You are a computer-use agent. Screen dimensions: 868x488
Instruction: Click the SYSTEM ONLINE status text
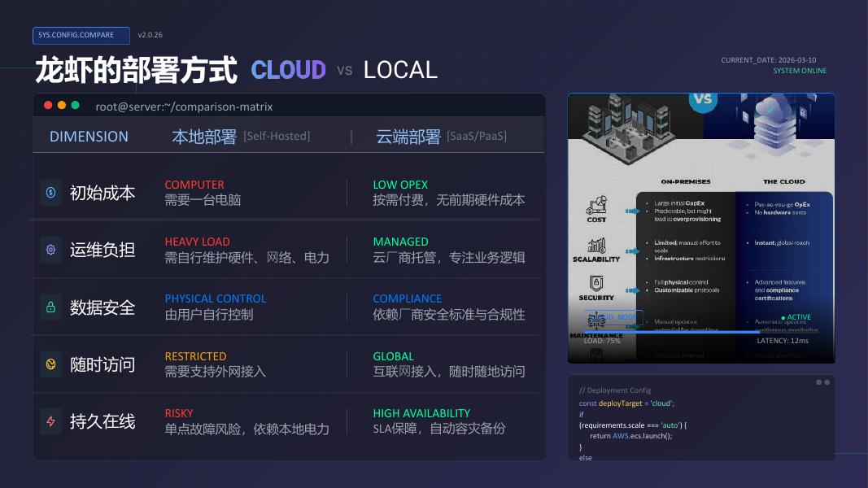[x=800, y=71]
